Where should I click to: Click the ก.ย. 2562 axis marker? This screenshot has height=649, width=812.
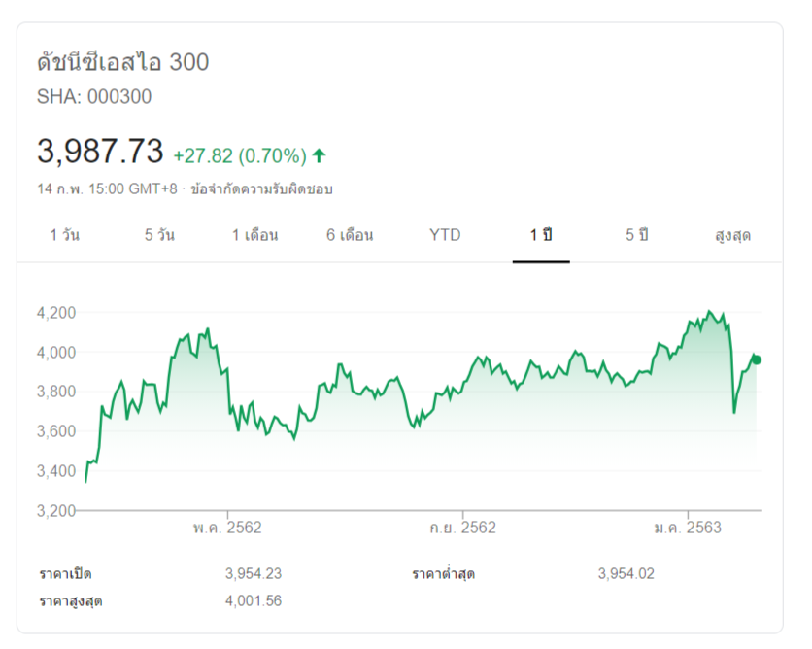pyautogui.click(x=462, y=528)
